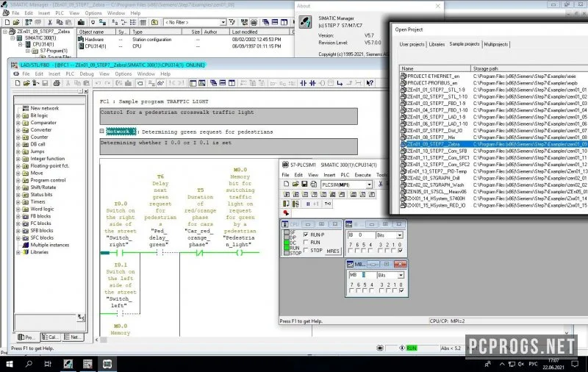Viewport: 588px width, 372px height.
Task: Toggle bit 7 checkbox in the MB window
Action: [x=352, y=290]
